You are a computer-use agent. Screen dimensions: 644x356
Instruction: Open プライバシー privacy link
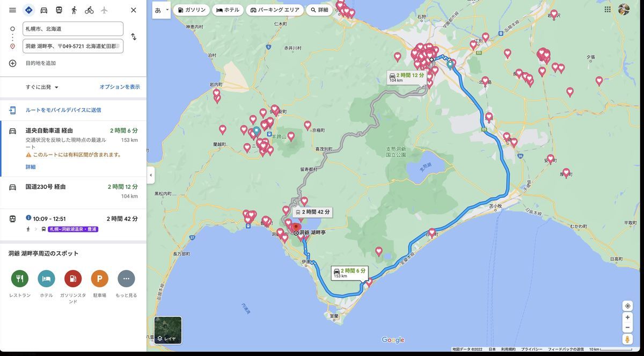pyautogui.click(x=531, y=349)
